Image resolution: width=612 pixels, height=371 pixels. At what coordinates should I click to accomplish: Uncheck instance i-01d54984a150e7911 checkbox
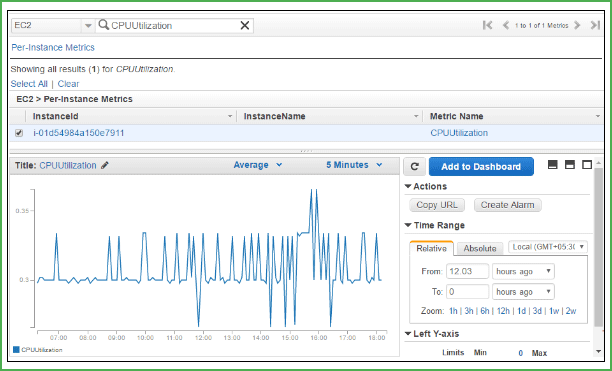click(18, 133)
